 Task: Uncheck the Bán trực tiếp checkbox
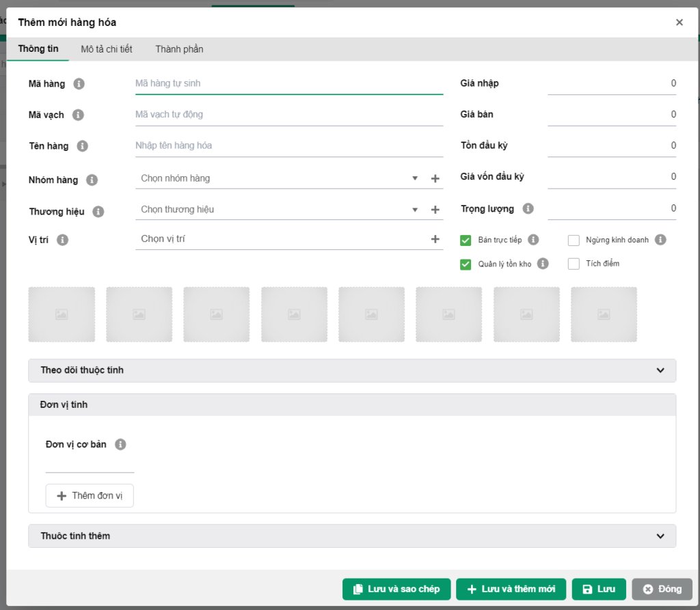[466, 240]
